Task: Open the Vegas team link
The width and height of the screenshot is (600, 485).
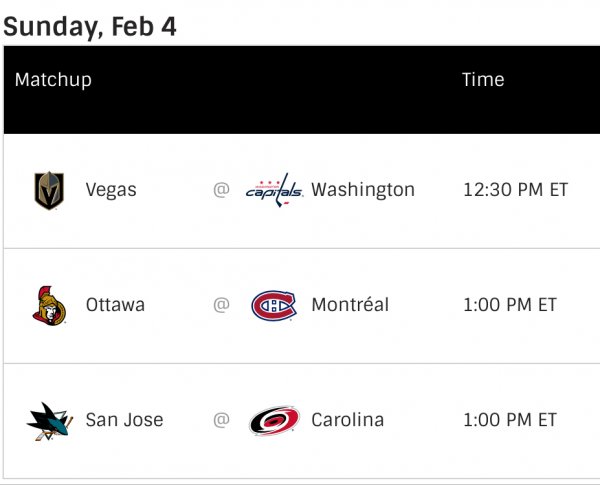Action: pyautogui.click(x=111, y=190)
